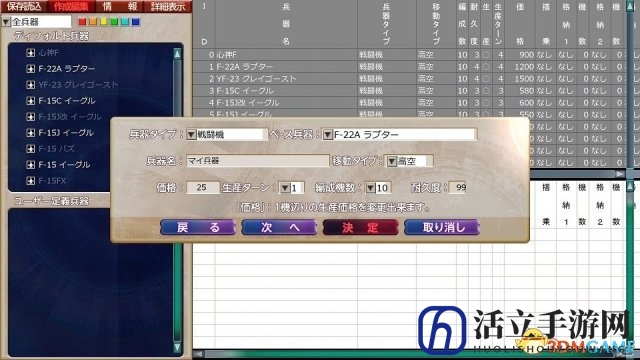
Task: Click the aircraft icon beside F-15J改 イーグル
Action: coord(31,117)
